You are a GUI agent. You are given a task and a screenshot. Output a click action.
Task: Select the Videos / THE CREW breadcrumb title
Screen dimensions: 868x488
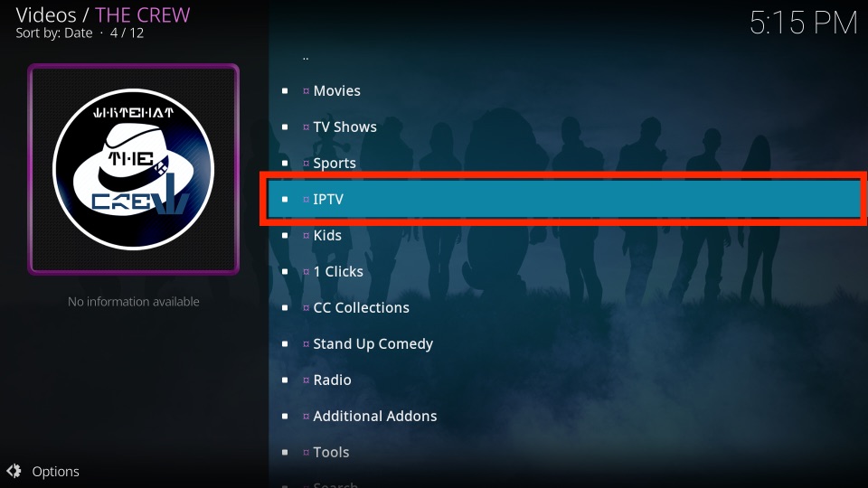[x=102, y=15]
